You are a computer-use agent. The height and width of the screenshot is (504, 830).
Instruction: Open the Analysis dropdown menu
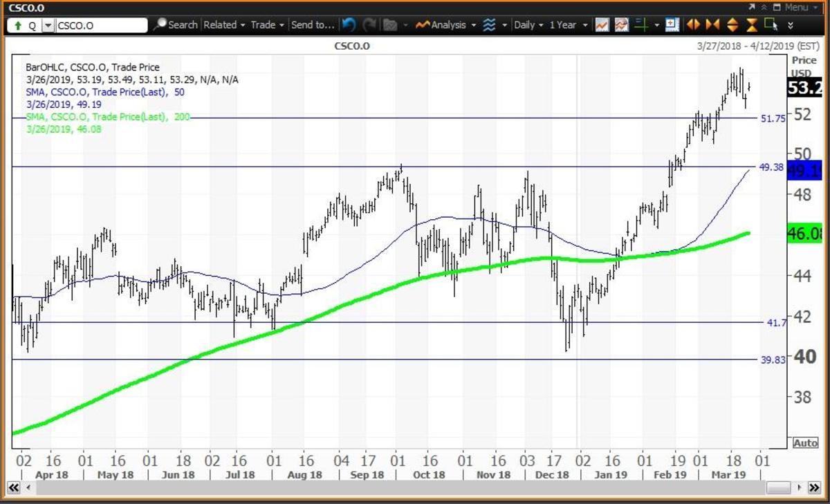[453, 25]
